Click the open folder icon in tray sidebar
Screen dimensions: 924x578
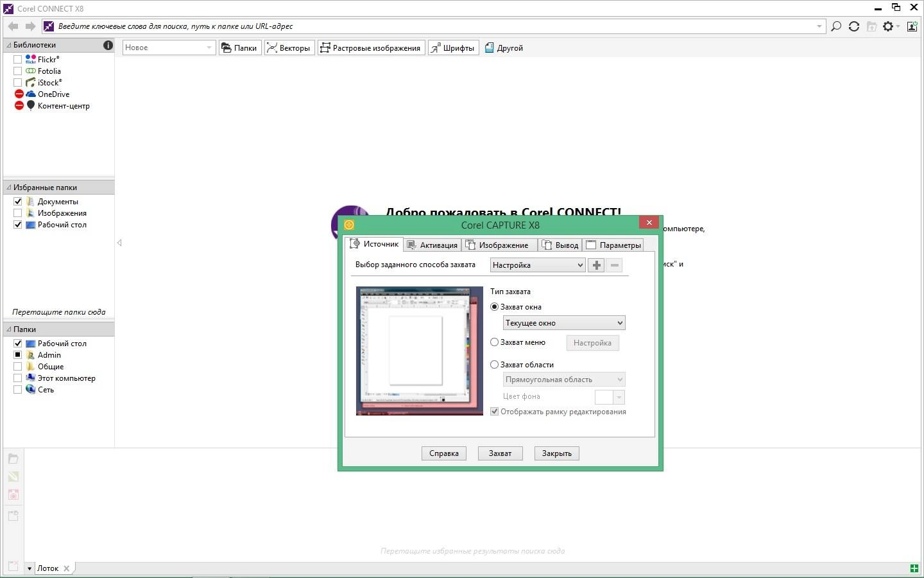13,459
